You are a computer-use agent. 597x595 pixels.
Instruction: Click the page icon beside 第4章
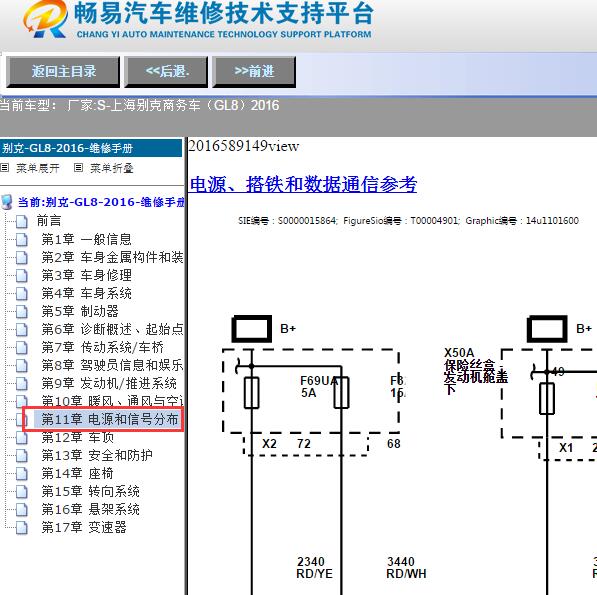tap(22, 294)
